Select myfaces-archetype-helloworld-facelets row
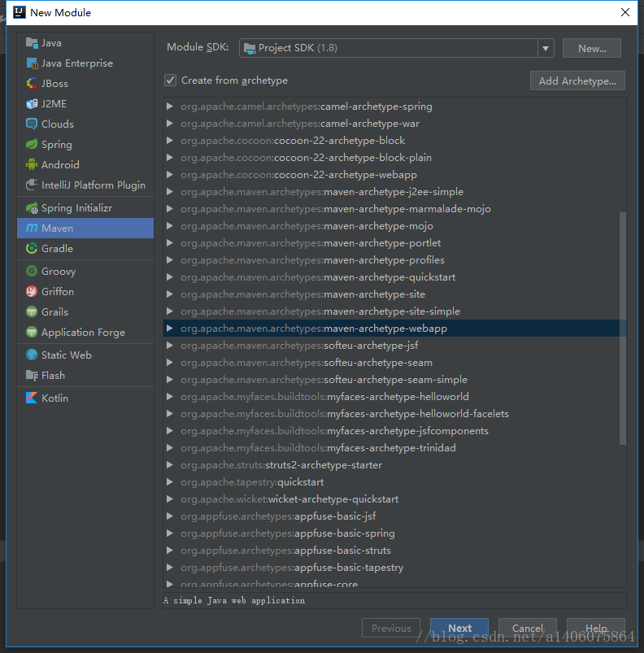The width and height of the screenshot is (644, 653). [394, 414]
